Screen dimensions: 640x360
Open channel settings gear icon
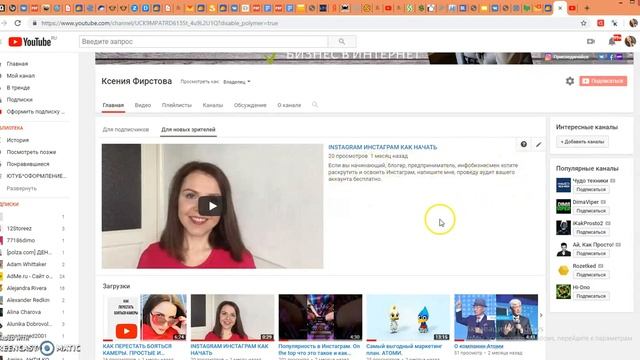pos(570,81)
